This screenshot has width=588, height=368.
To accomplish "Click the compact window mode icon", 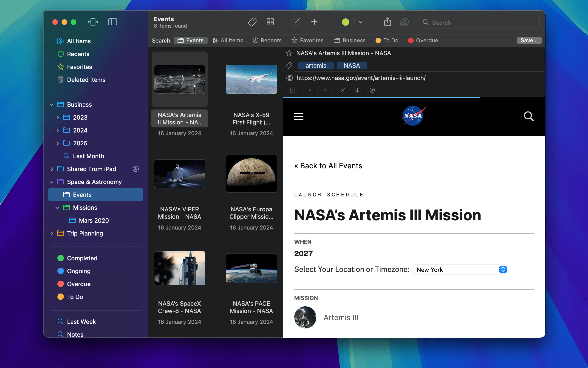I will tap(93, 22).
